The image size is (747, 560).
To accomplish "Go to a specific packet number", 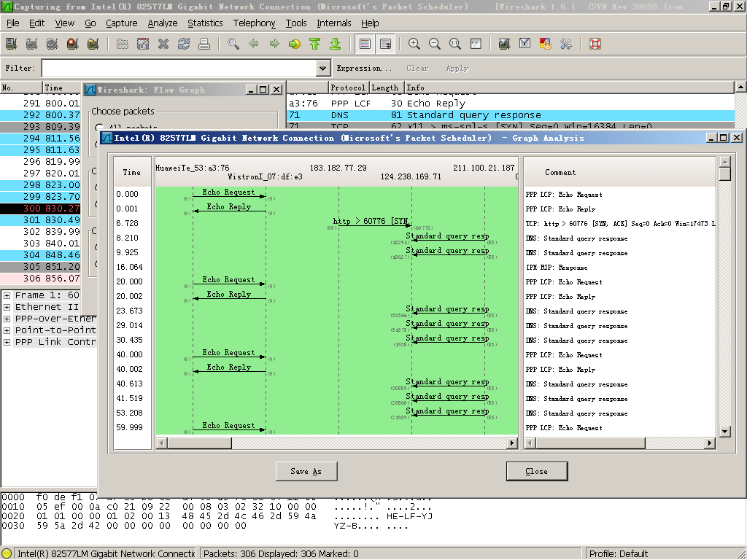I will tap(295, 44).
